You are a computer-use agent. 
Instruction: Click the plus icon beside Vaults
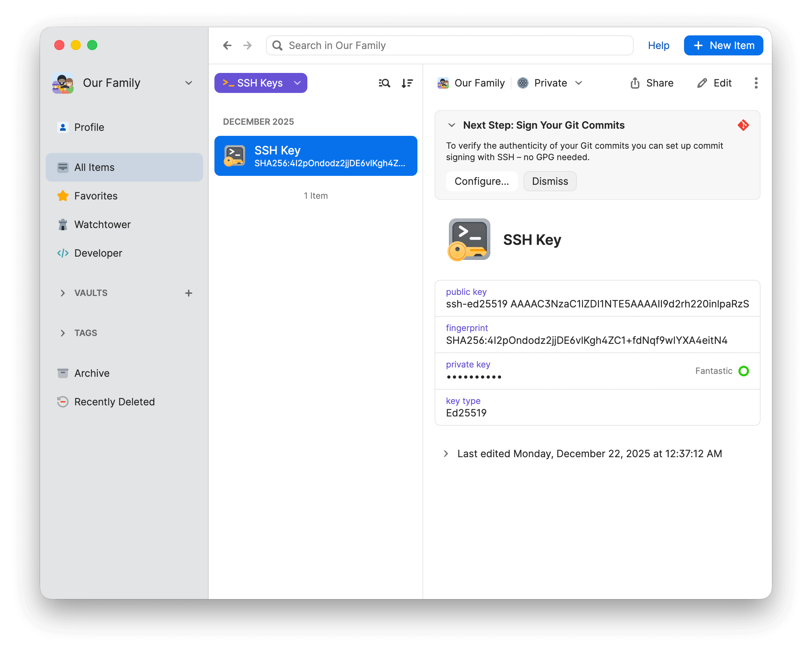(189, 293)
